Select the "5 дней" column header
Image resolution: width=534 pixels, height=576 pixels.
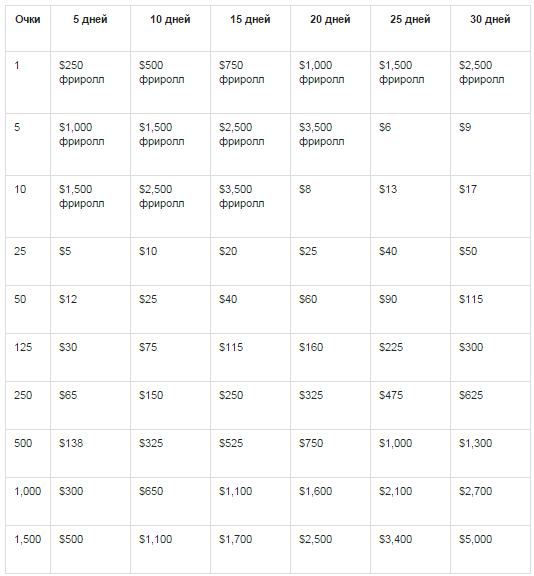[90, 29]
